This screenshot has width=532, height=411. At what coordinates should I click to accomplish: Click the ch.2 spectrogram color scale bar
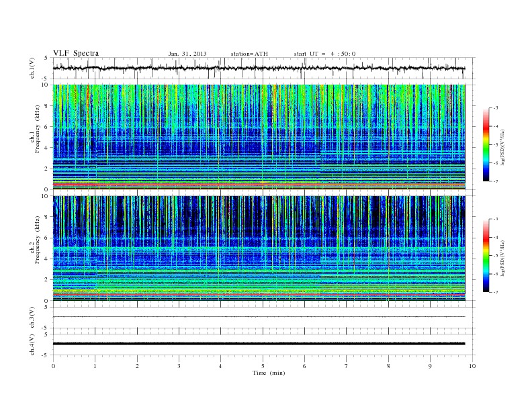click(x=486, y=256)
